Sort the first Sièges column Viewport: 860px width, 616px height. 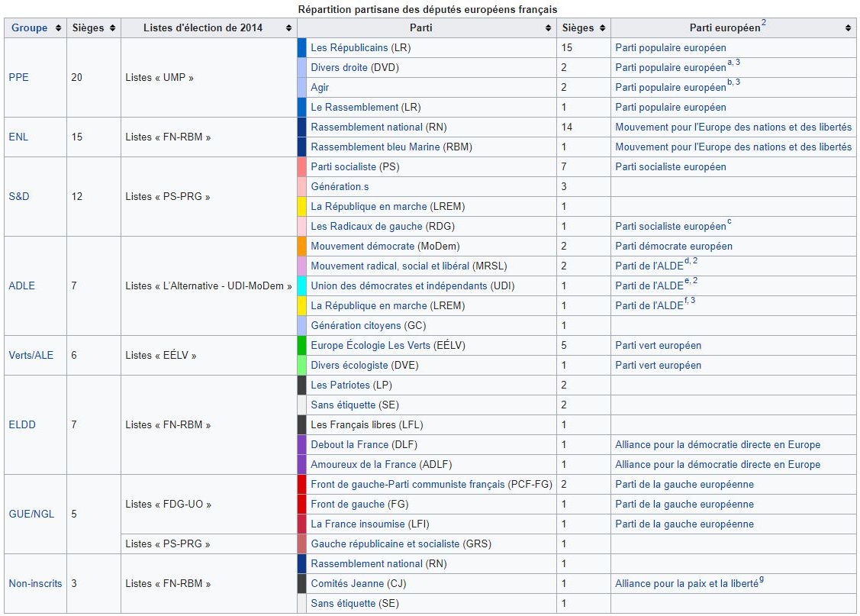click(111, 27)
